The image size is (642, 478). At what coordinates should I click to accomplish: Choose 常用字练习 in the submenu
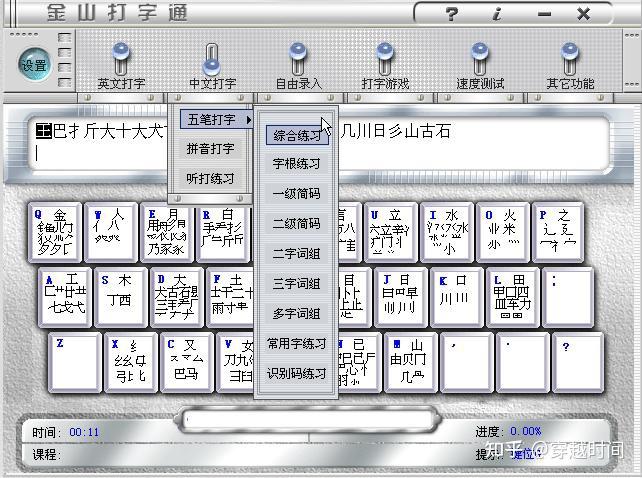(x=297, y=344)
